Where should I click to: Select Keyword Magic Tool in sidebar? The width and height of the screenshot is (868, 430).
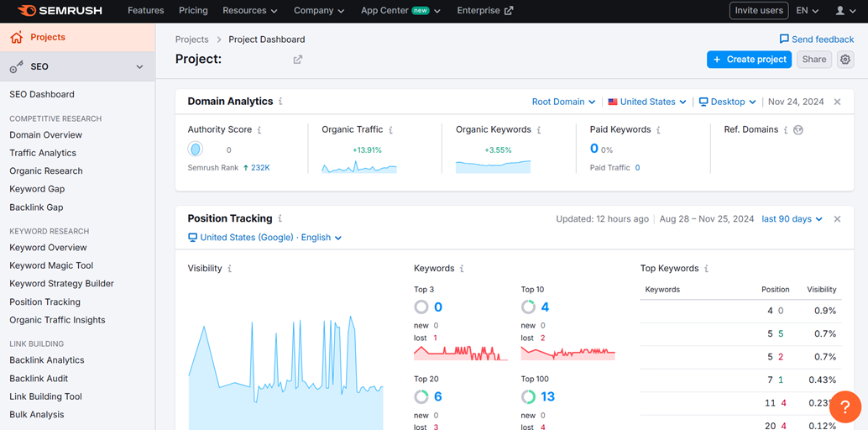(x=51, y=265)
